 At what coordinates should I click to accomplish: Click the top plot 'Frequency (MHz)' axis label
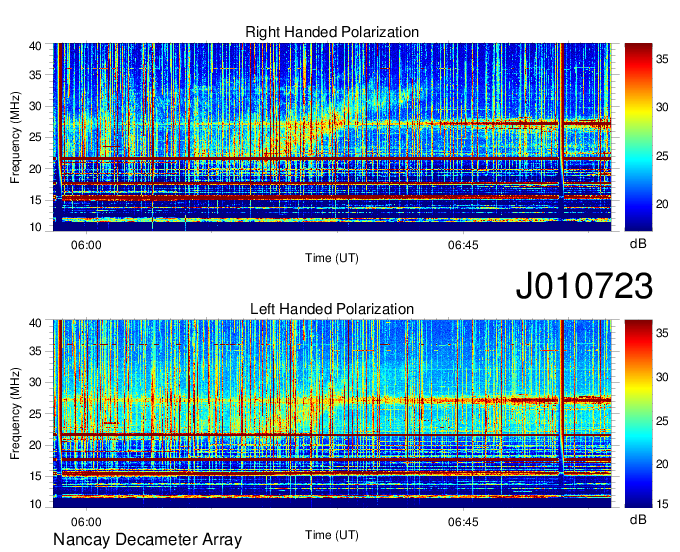click(15, 137)
